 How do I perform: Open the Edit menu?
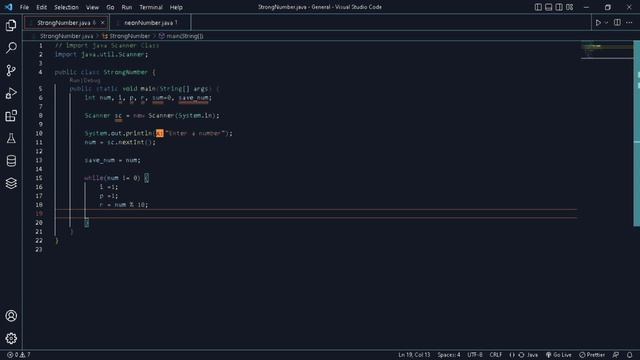41,7
